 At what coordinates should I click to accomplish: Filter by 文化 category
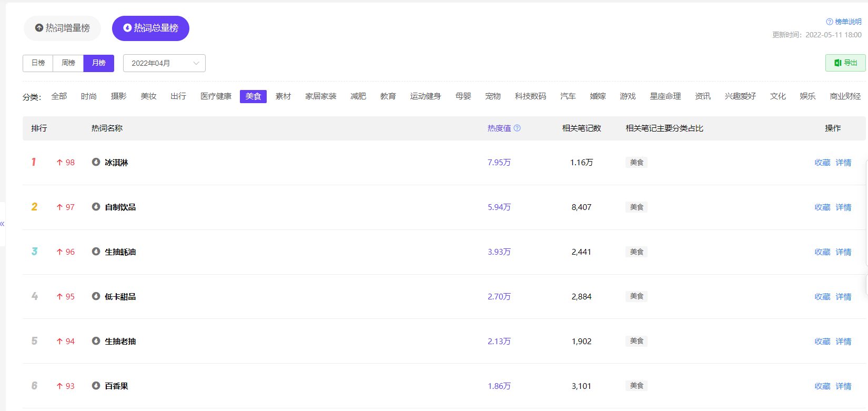pos(778,96)
